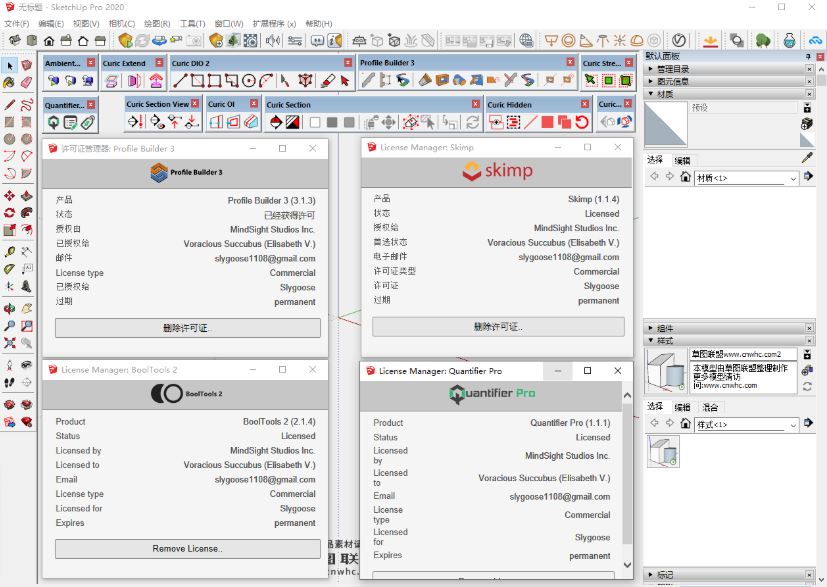This screenshot has width=827, height=587.
Task: Activate the Orbit tool
Action: [9, 309]
